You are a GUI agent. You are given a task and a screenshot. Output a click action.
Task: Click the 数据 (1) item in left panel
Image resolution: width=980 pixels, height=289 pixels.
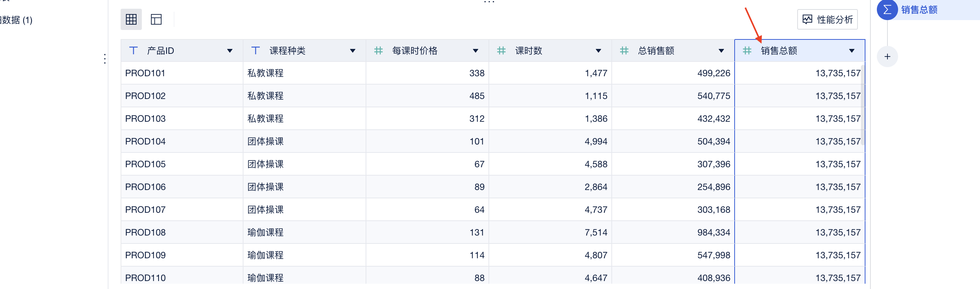16,20
